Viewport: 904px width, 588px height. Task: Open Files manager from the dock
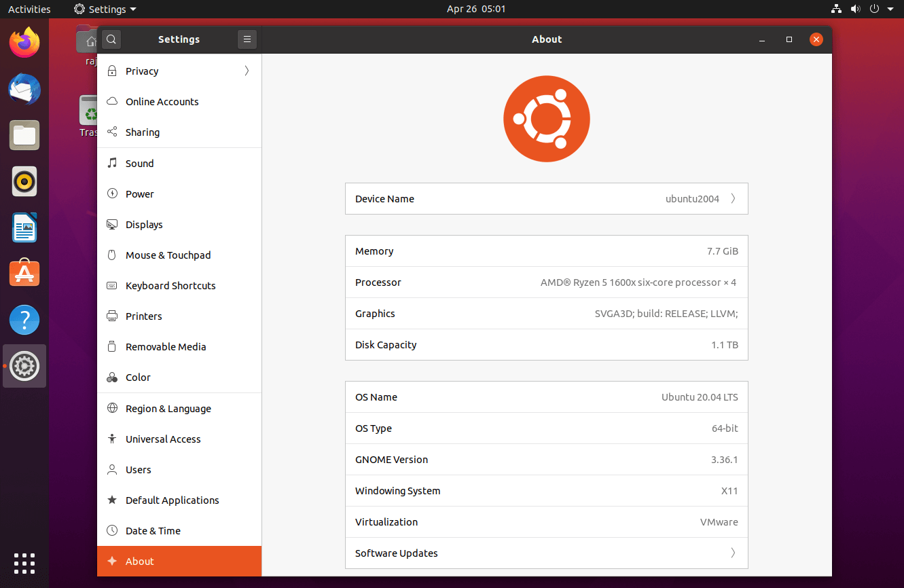tap(24, 135)
